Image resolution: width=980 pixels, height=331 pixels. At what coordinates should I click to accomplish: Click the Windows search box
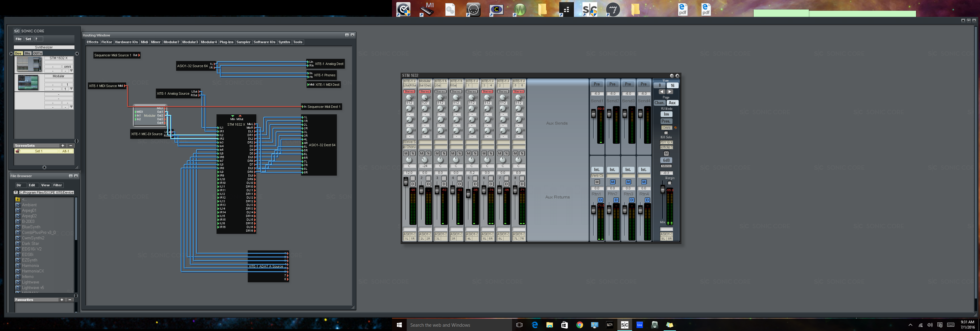459,325
